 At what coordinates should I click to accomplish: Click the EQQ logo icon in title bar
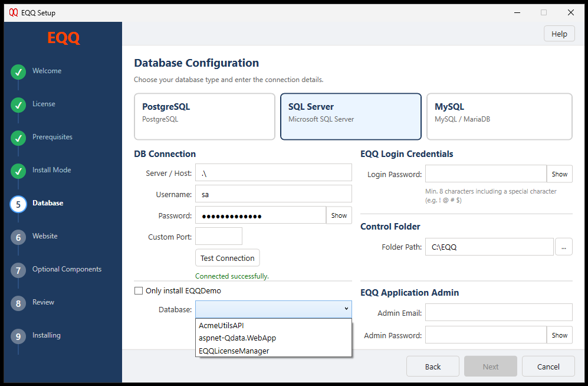14,12
